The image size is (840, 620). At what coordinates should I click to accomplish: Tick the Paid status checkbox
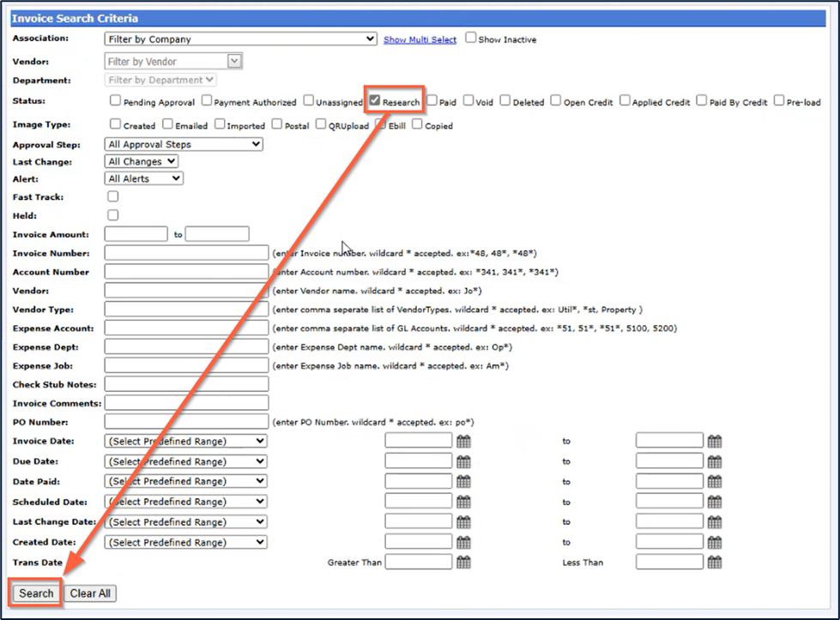pos(432,100)
